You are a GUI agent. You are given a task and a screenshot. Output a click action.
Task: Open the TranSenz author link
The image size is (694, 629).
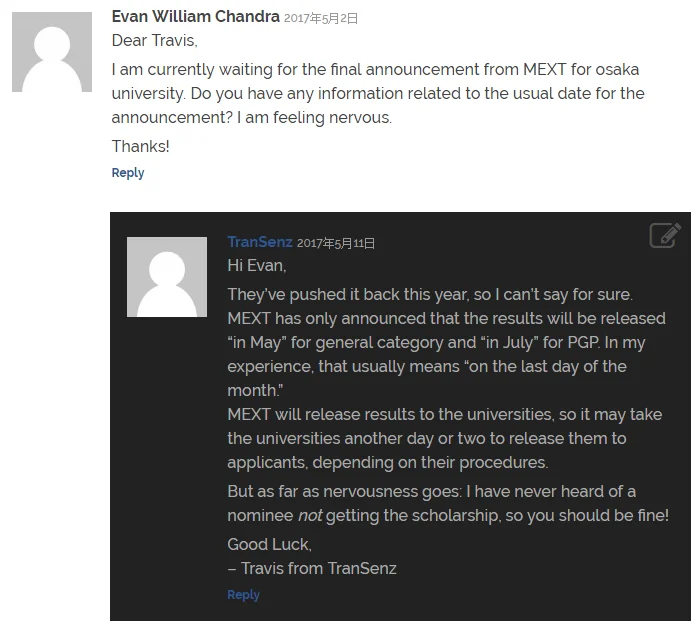click(x=260, y=242)
